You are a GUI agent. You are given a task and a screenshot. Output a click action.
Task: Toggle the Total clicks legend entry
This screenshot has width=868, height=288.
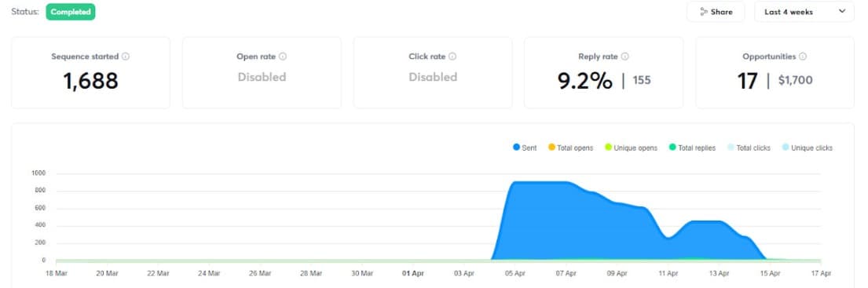pyautogui.click(x=749, y=148)
